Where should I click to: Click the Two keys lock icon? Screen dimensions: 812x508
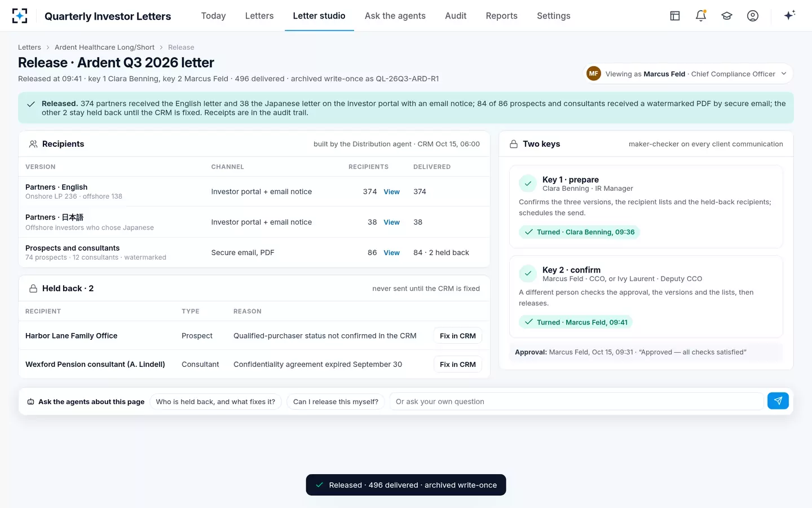point(514,144)
